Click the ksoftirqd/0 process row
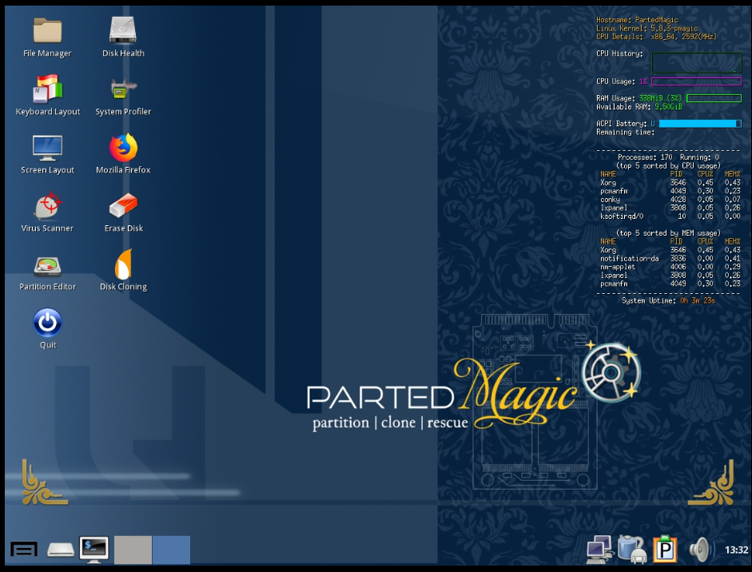The width and height of the screenshot is (752, 572). [x=670, y=216]
